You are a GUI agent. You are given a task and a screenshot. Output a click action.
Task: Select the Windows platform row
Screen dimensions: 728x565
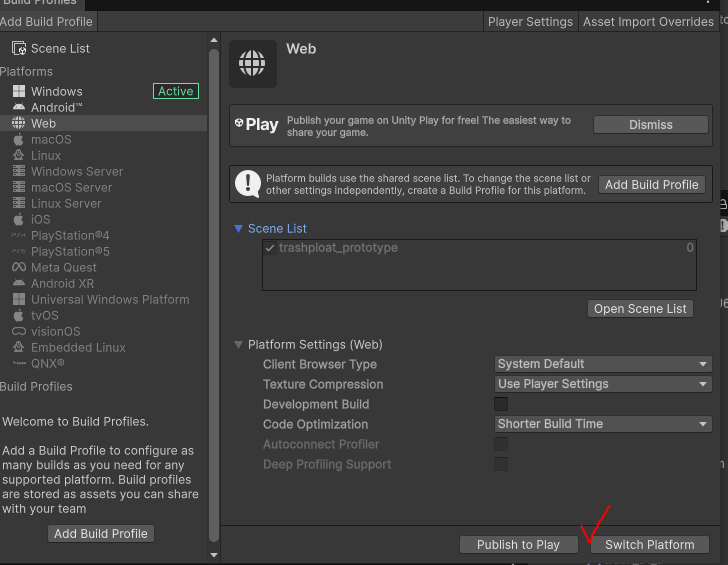[x=103, y=91]
